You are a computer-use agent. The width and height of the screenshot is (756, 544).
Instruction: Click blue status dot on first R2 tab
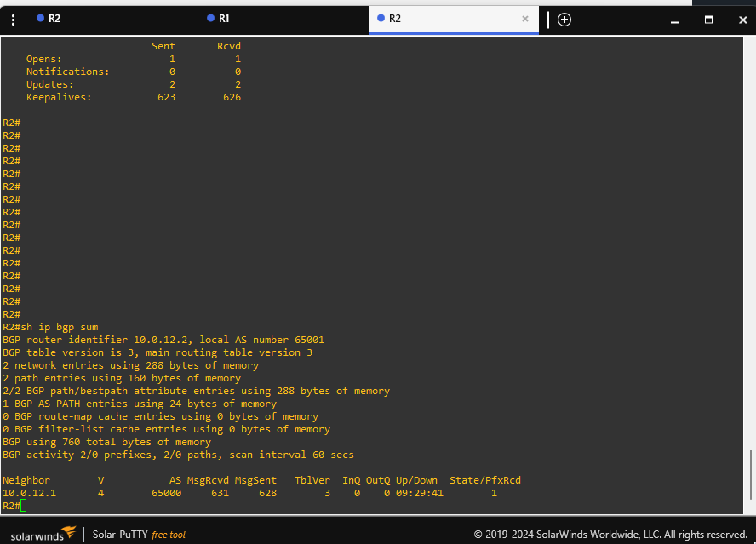point(41,19)
